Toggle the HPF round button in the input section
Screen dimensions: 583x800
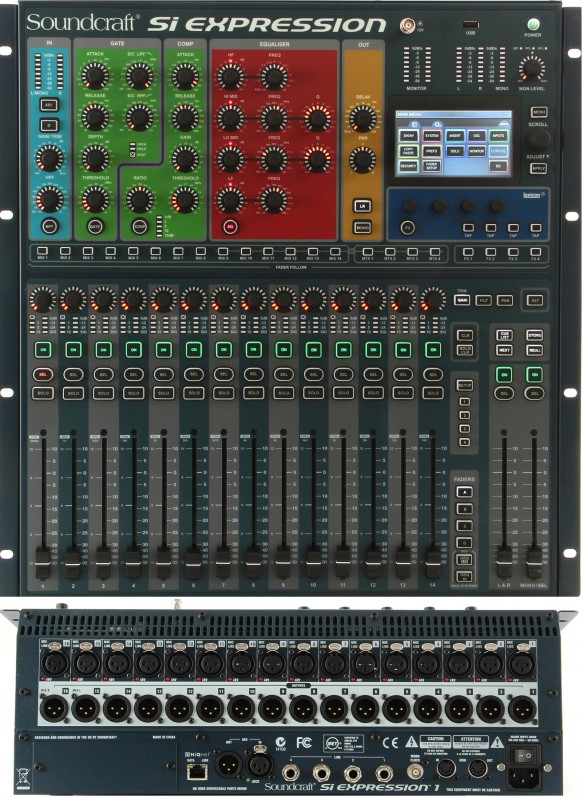[49, 226]
